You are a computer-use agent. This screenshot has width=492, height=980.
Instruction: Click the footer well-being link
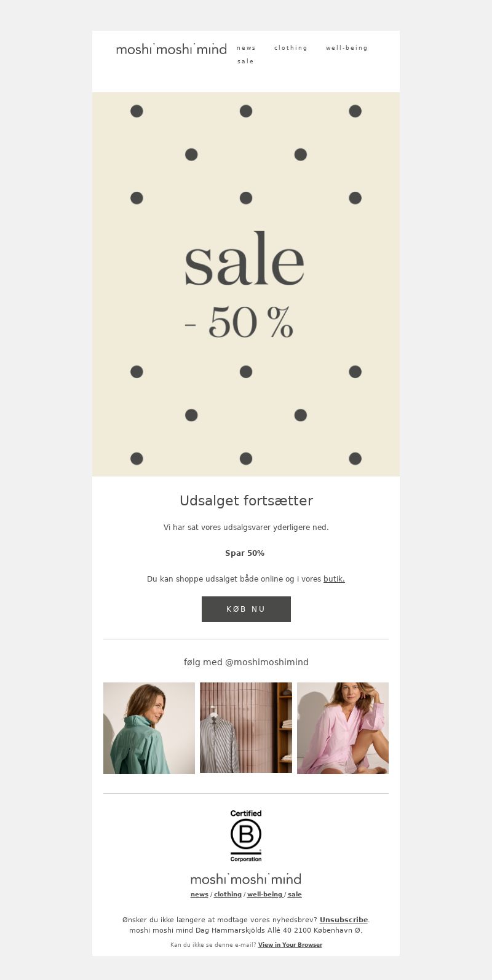[x=265, y=895]
